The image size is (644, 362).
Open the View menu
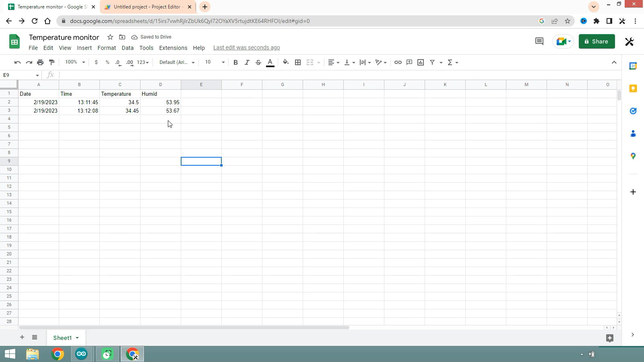click(x=65, y=48)
